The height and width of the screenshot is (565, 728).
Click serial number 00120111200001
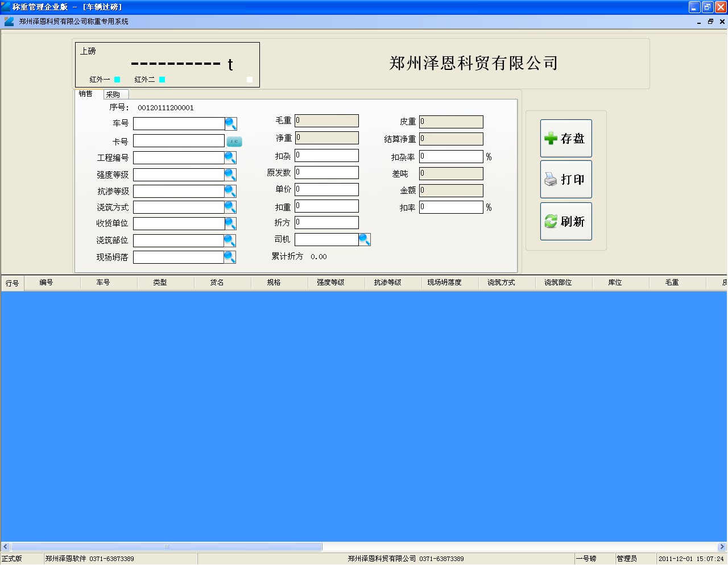pyautogui.click(x=166, y=107)
